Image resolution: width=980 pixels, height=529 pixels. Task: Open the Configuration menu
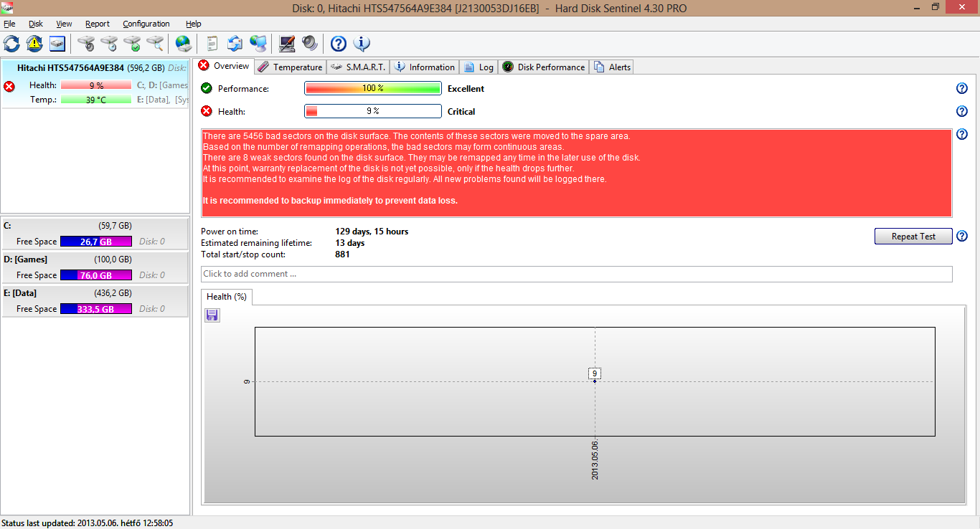(146, 24)
